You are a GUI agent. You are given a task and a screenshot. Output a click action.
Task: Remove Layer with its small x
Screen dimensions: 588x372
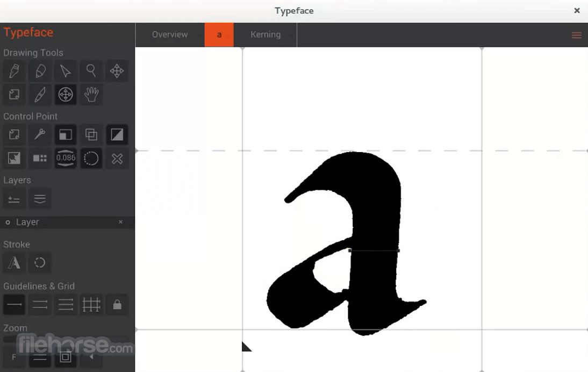[x=121, y=222]
